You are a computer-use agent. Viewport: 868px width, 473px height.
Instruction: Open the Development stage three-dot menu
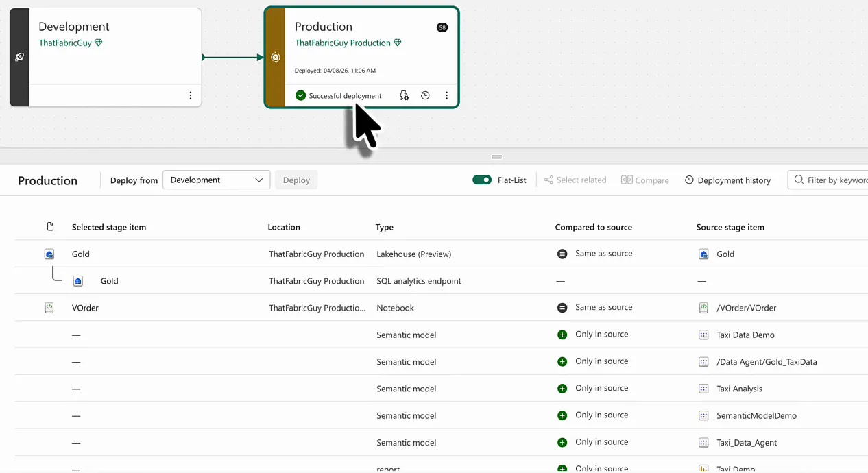click(191, 95)
